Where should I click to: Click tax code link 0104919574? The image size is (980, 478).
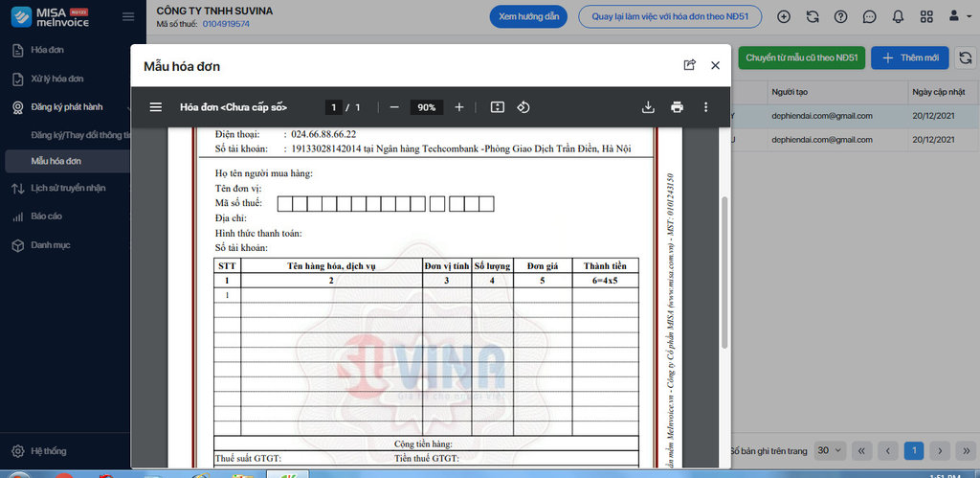pyautogui.click(x=226, y=24)
